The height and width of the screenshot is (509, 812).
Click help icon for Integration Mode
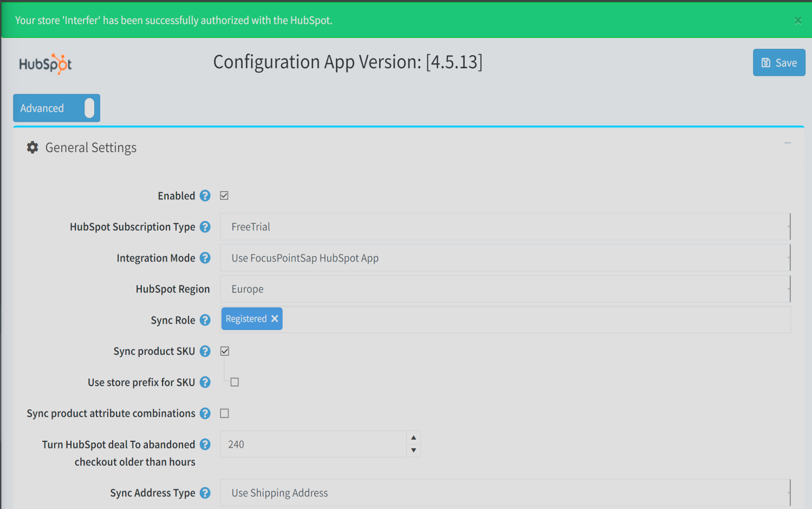coord(205,258)
